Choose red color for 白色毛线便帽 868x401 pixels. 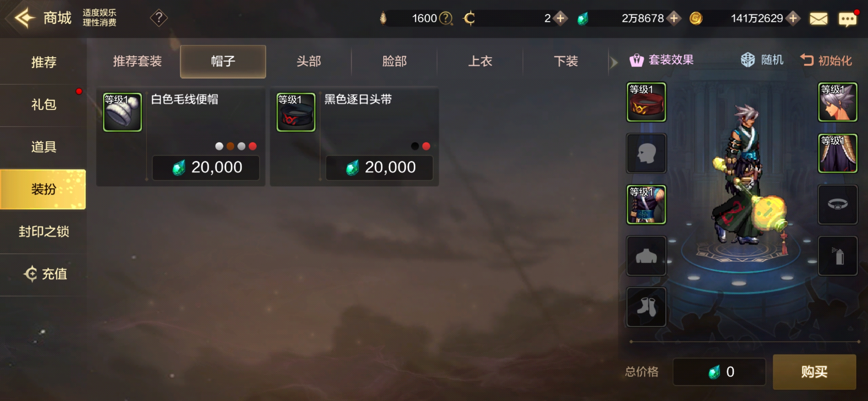[x=253, y=146]
